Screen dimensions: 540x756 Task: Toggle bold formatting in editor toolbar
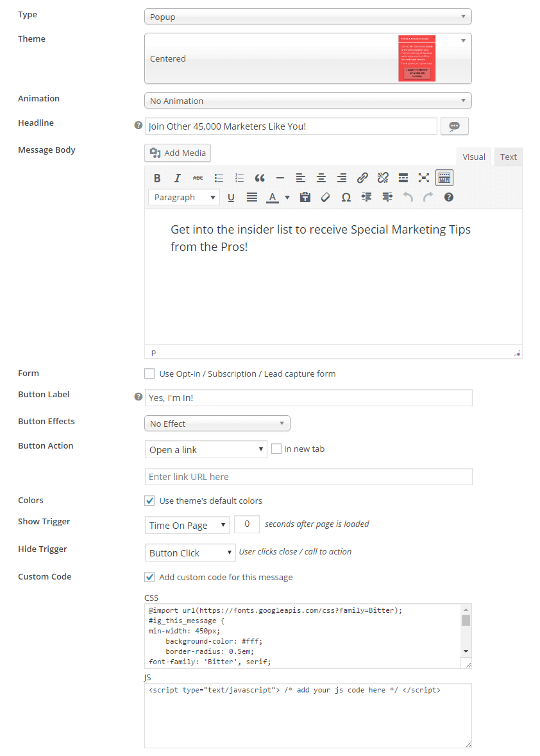point(157,178)
